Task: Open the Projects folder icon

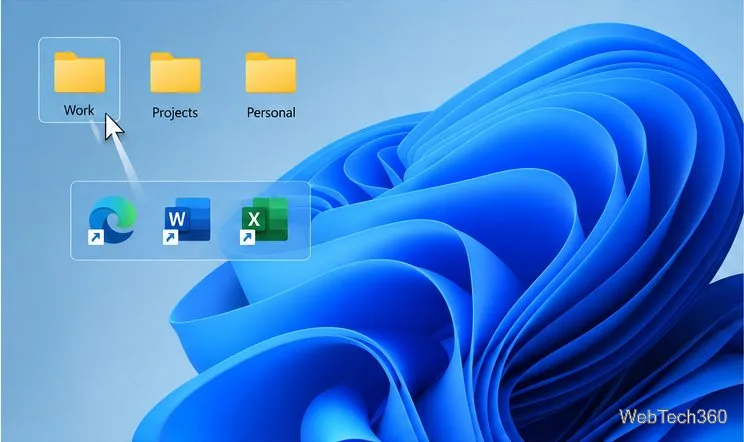Action: pyautogui.click(x=175, y=73)
